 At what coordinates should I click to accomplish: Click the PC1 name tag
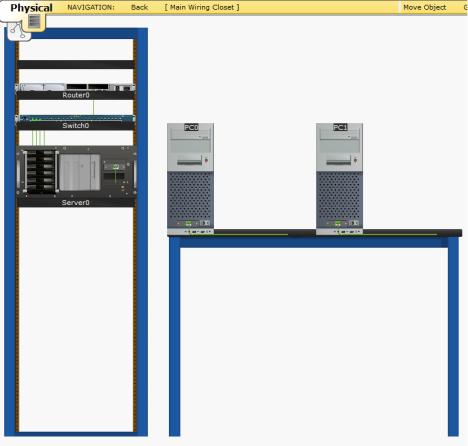tap(340, 127)
